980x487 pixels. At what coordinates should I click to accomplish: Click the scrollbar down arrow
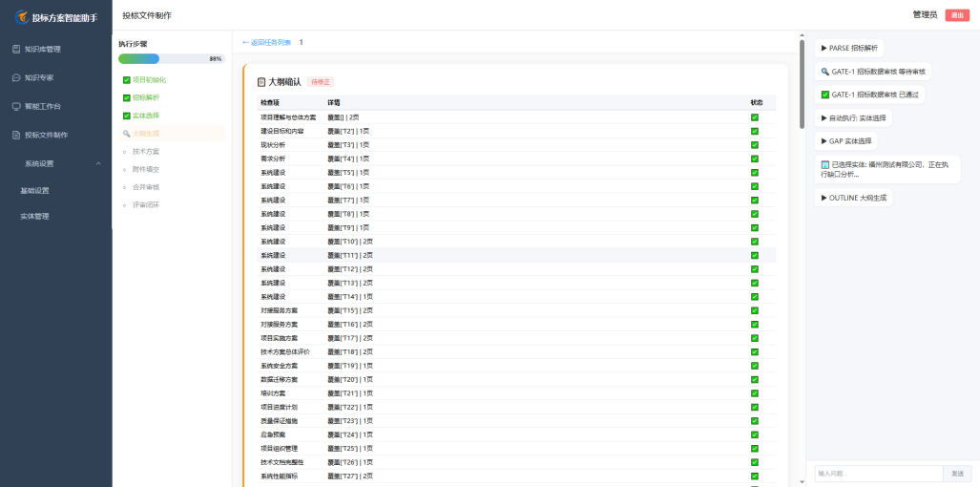point(802,482)
